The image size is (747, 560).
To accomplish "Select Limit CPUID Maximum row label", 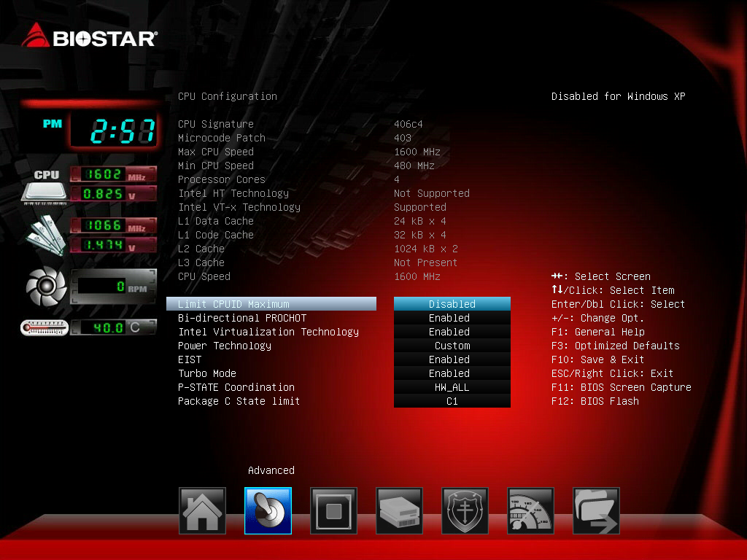I will point(271,304).
